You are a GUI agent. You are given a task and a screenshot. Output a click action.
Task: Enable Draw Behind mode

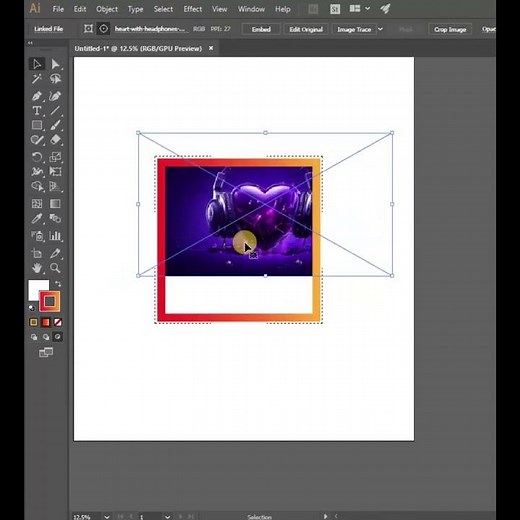[x=46, y=337]
